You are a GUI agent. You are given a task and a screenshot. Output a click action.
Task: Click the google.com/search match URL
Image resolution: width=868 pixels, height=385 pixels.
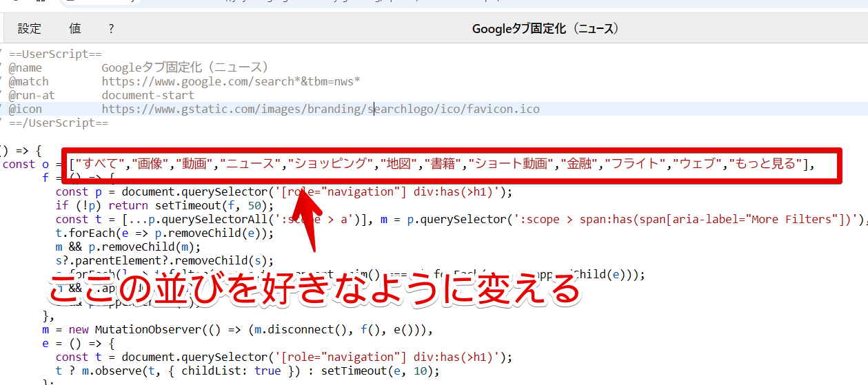(231, 81)
